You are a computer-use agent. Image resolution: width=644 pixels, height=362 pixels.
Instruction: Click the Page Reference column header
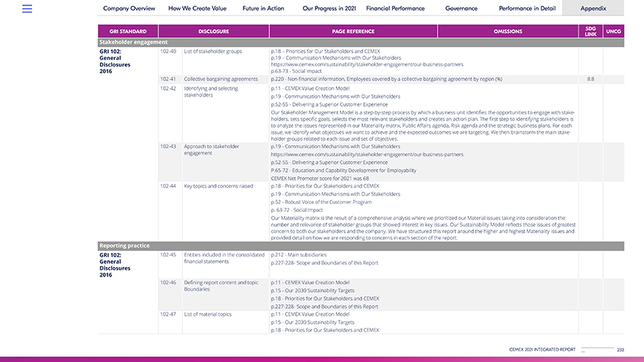coord(353,31)
